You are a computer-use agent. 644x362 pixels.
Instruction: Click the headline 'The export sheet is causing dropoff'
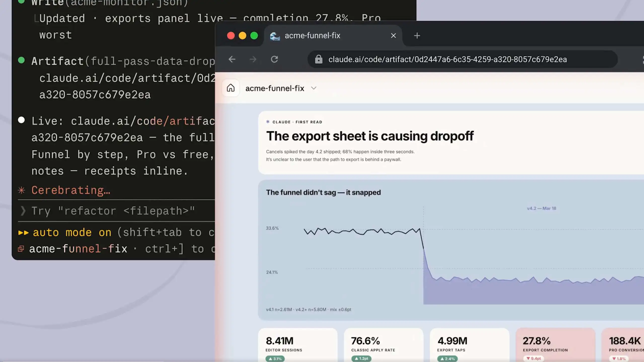point(370,136)
